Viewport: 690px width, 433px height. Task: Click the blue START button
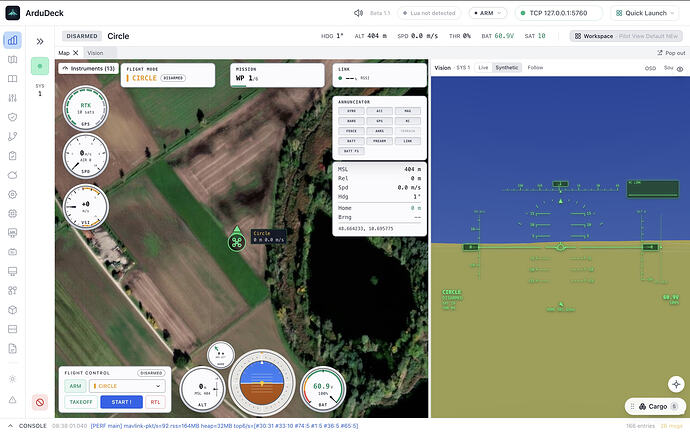121,402
